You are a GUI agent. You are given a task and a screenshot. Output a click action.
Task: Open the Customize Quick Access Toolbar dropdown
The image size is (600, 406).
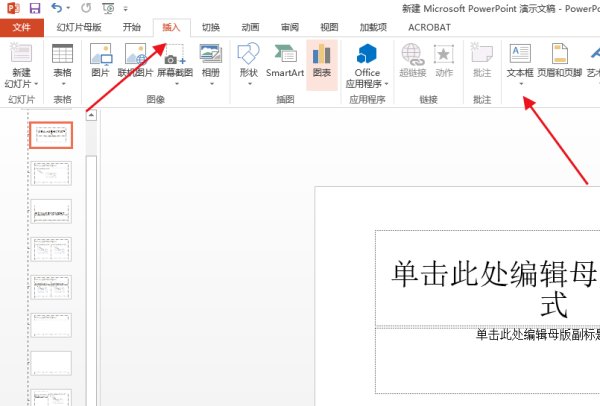point(126,8)
